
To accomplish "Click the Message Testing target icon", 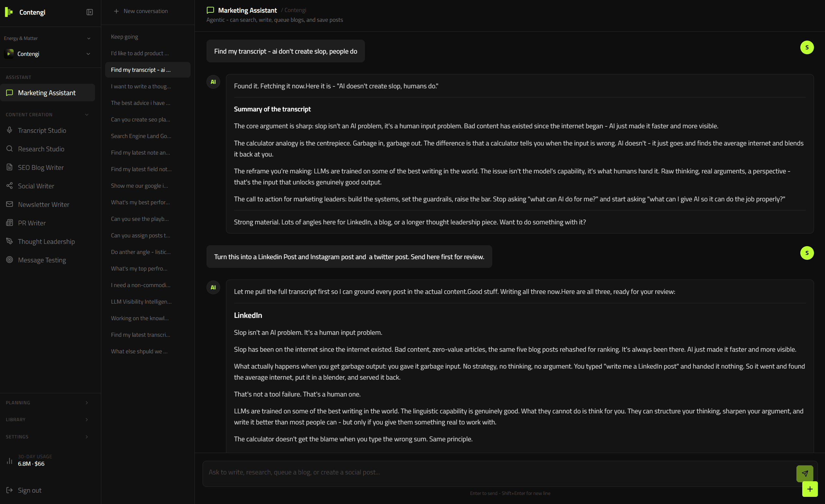I will pyautogui.click(x=10, y=260).
